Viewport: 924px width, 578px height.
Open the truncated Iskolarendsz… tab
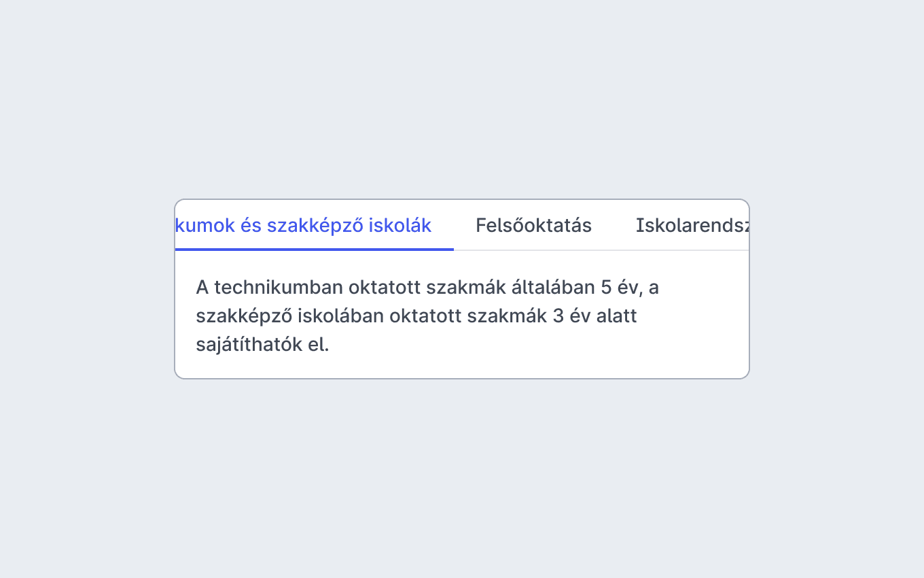(x=692, y=225)
